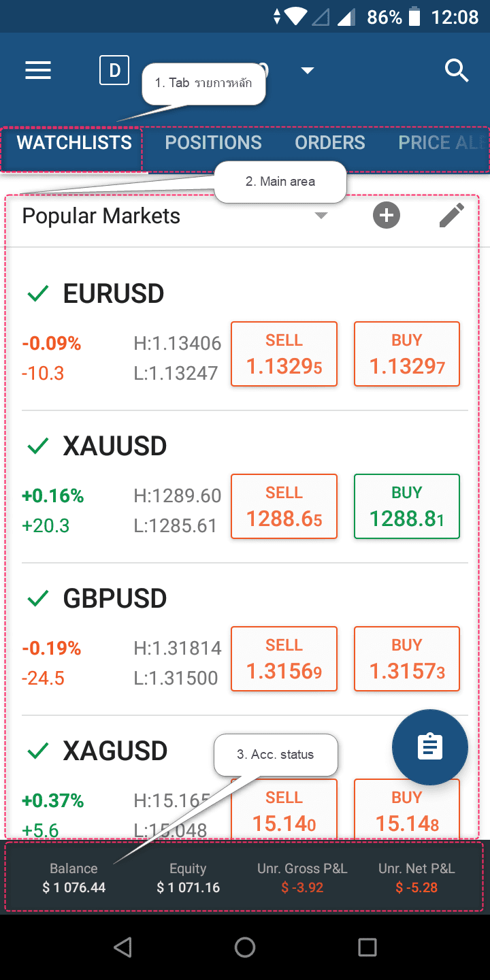Edit watchlist using the pencil icon
The width and height of the screenshot is (490, 980).
451,216
